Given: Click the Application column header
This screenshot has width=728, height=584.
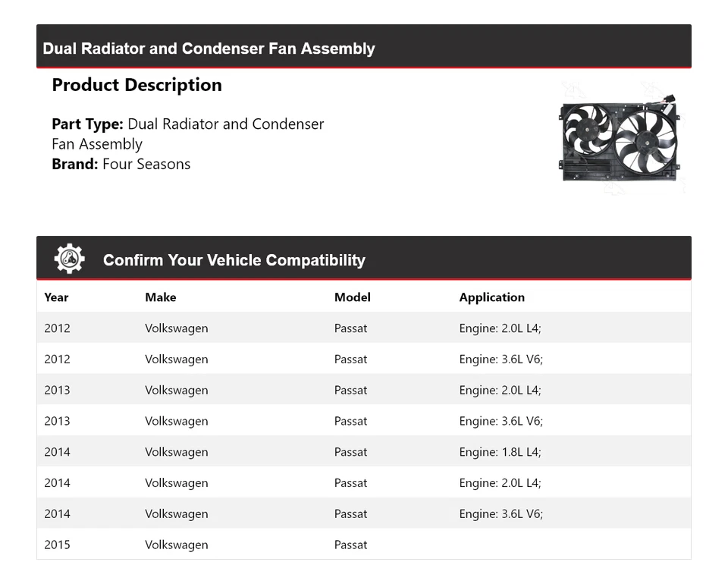Looking at the screenshot, I should (x=491, y=297).
